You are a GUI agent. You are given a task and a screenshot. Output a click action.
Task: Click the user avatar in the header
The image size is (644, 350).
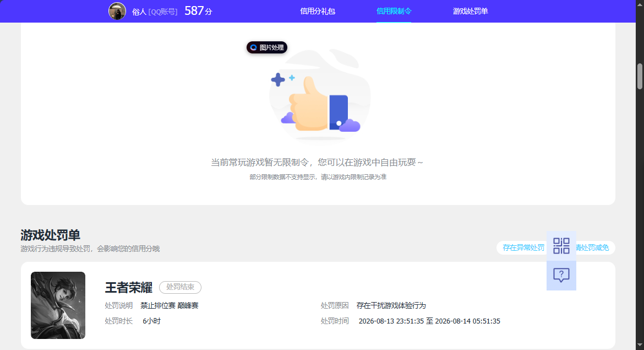(117, 11)
